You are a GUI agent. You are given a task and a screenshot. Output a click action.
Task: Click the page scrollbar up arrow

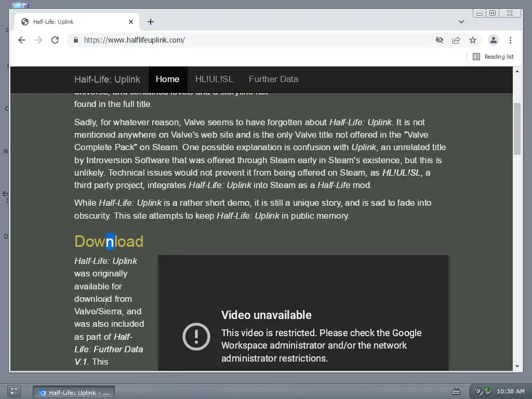(x=517, y=71)
